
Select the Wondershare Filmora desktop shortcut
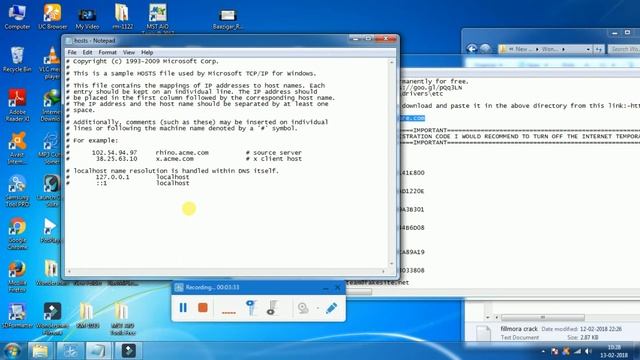pyautogui.click(x=52, y=319)
